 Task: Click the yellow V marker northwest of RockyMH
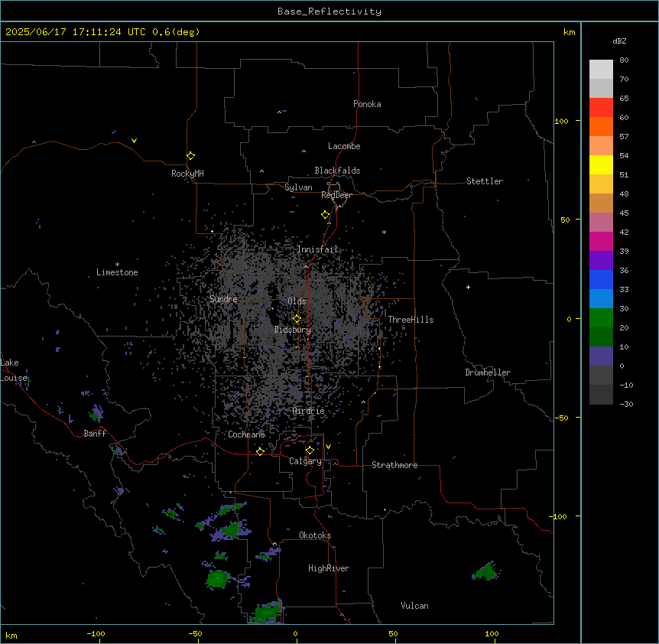pos(134,141)
